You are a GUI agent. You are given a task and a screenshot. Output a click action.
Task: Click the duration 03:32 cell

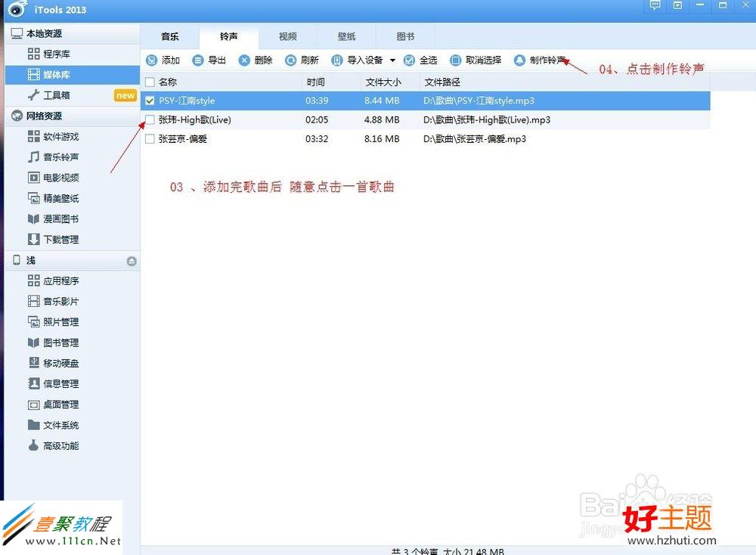(317, 139)
